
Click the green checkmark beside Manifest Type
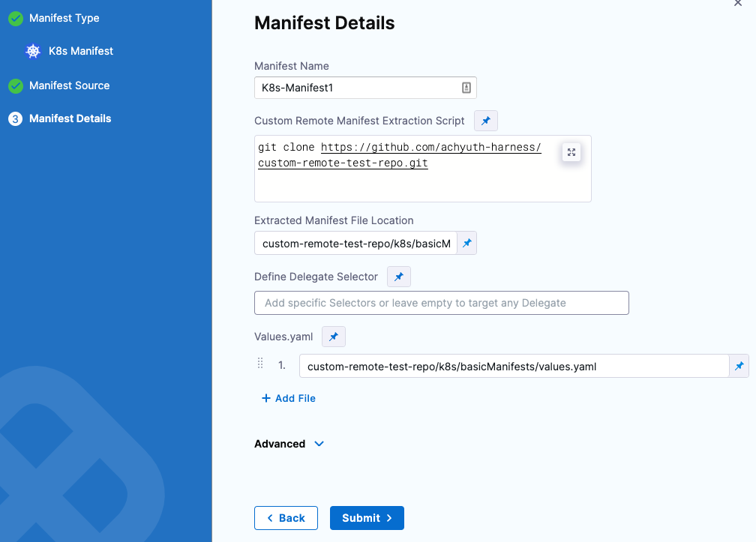click(x=16, y=19)
